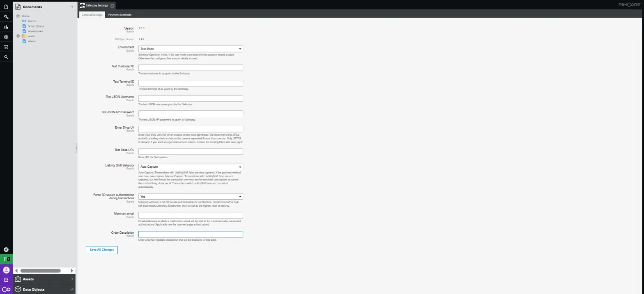This screenshot has height=294, width=644.
Task: Select the General Settings tab
Action: tap(92, 15)
